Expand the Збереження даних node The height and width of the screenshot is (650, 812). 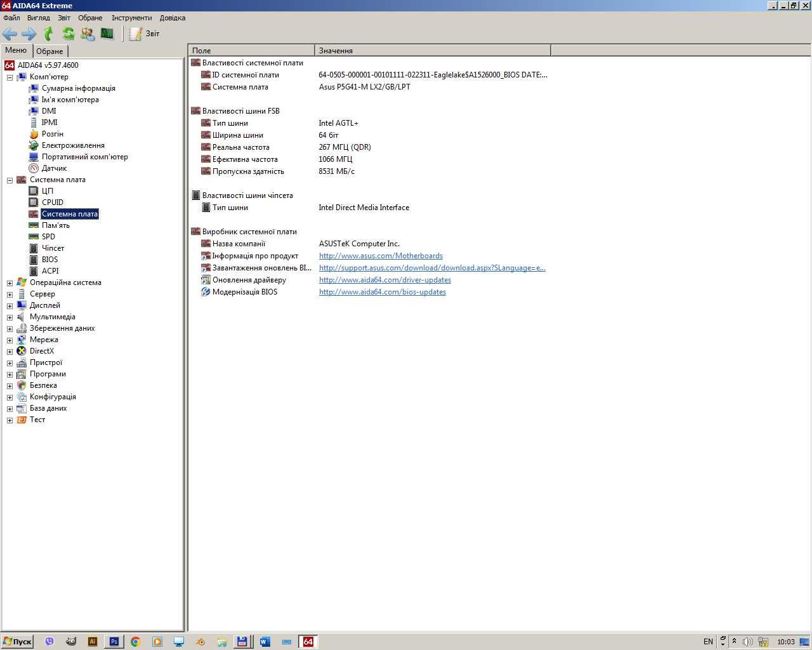(10, 329)
